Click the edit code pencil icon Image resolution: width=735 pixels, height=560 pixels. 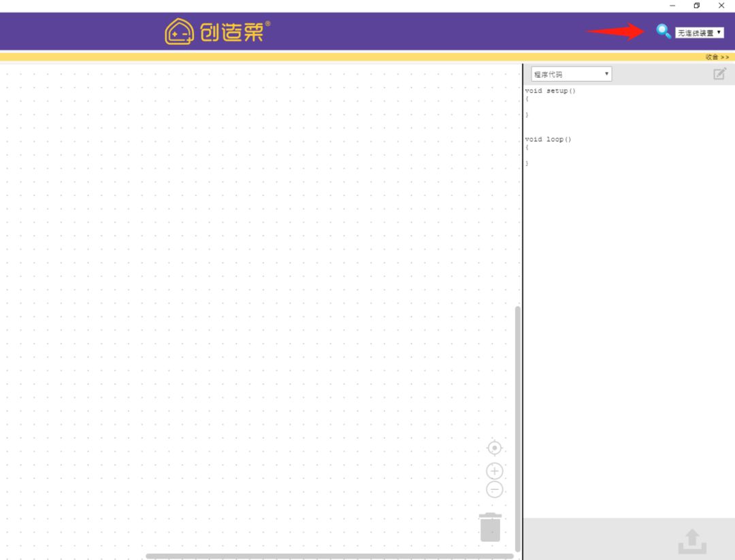719,74
